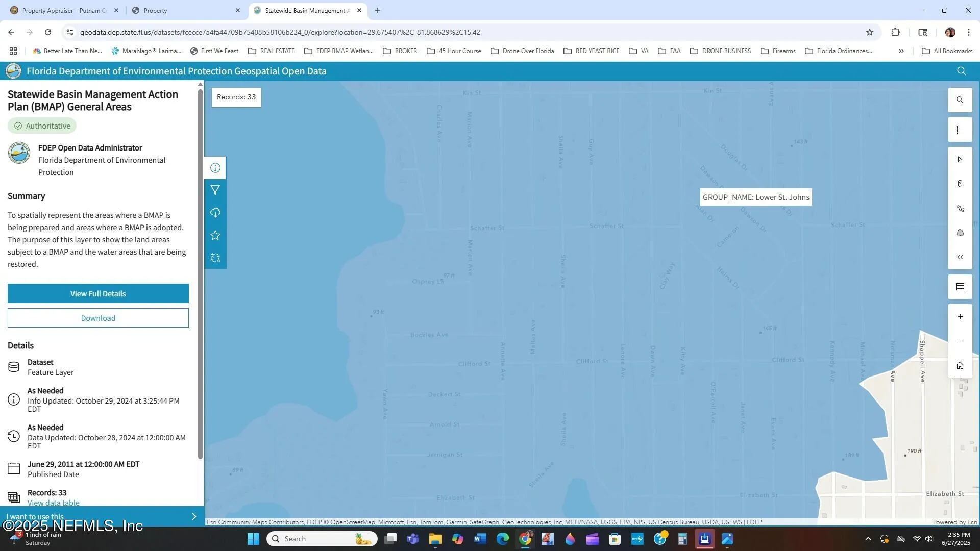Image resolution: width=980 pixels, height=551 pixels.
Task: Click the GROUP_NAME Lower St. Johns tooltip
Action: (x=756, y=197)
